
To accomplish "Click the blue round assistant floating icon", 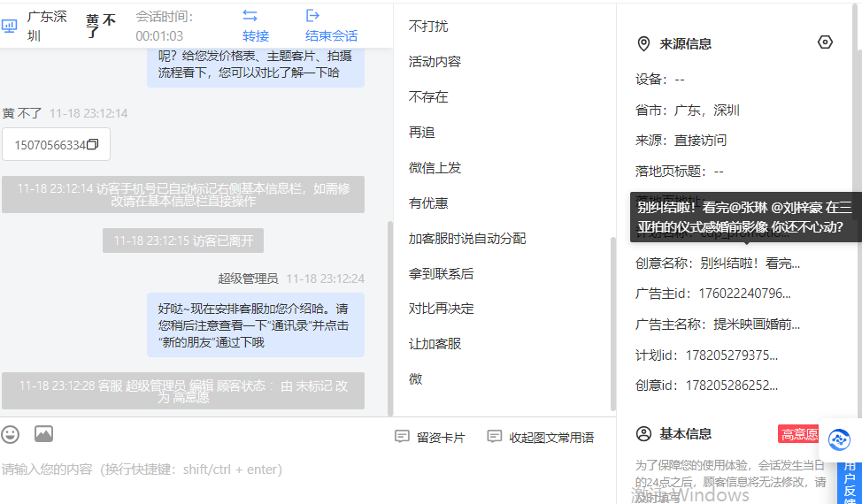I will pyautogui.click(x=839, y=439).
